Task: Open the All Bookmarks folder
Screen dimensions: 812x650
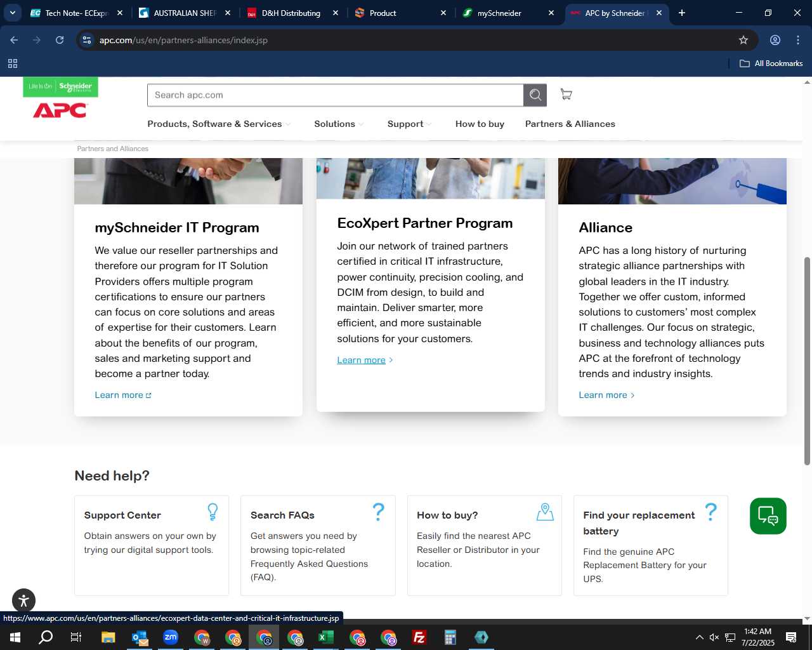Action: [x=771, y=63]
